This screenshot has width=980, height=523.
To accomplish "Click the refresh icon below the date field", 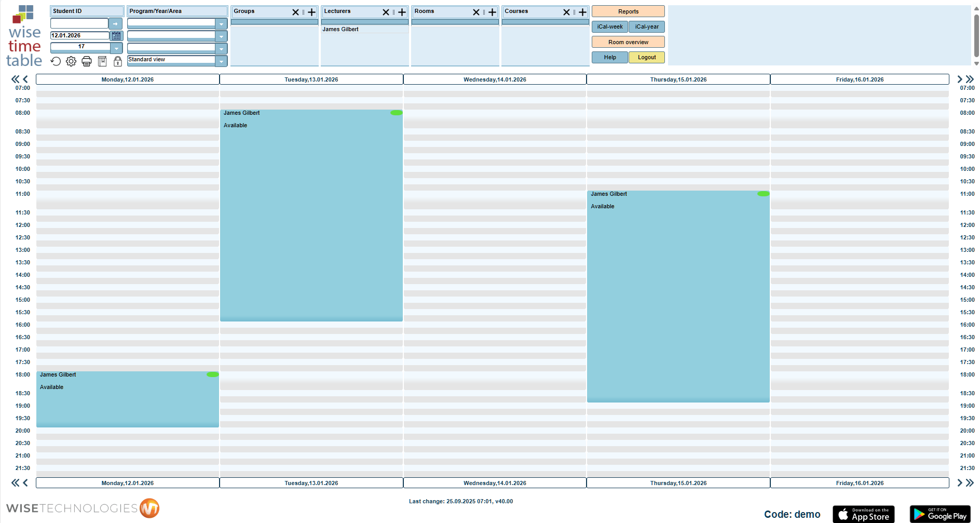I will click(x=56, y=61).
